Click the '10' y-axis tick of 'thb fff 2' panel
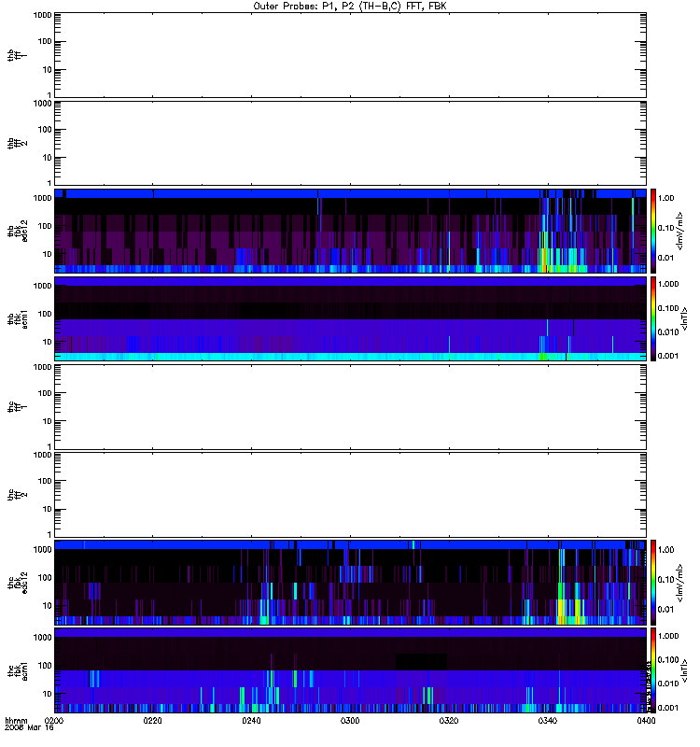This screenshot has height=747, width=700. click(x=48, y=158)
